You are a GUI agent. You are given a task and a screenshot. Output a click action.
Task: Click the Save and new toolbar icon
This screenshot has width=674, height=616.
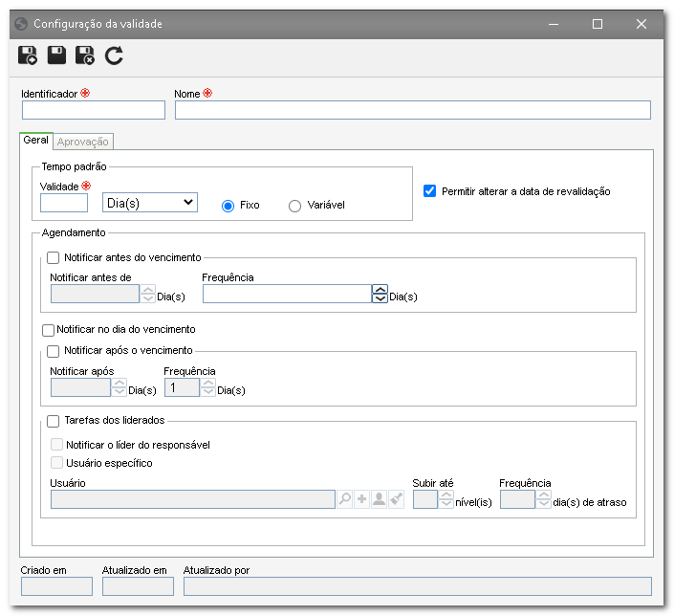tap(28, 55)
